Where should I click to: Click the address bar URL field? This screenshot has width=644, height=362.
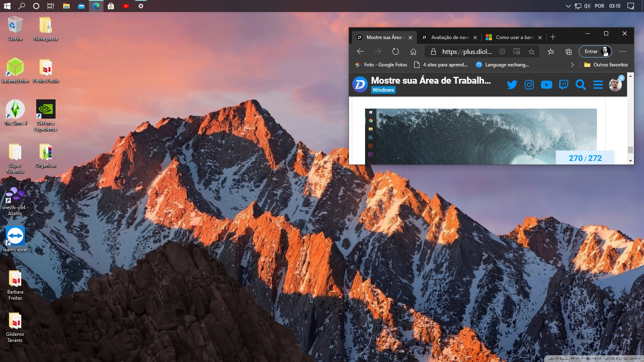(x=467, y=51)
